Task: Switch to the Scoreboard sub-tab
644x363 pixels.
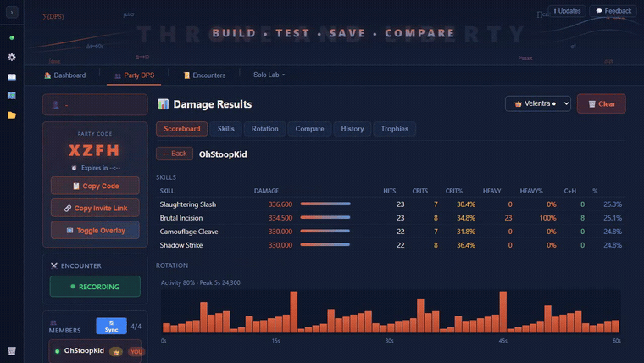Action: [182, 129]
